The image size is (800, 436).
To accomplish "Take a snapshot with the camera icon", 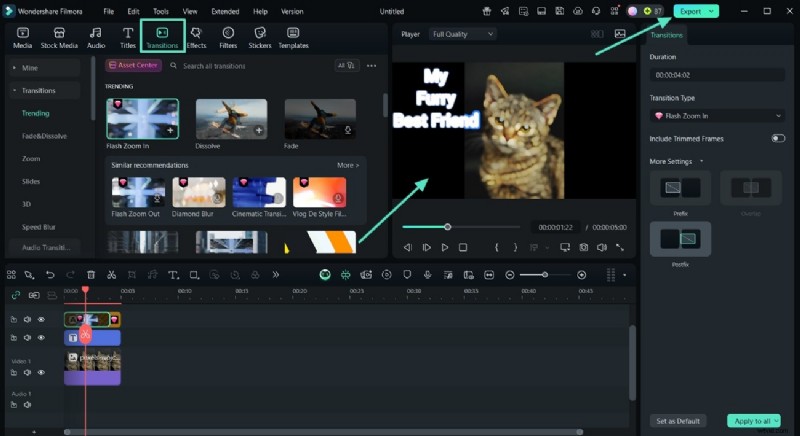I will [583, 247].
